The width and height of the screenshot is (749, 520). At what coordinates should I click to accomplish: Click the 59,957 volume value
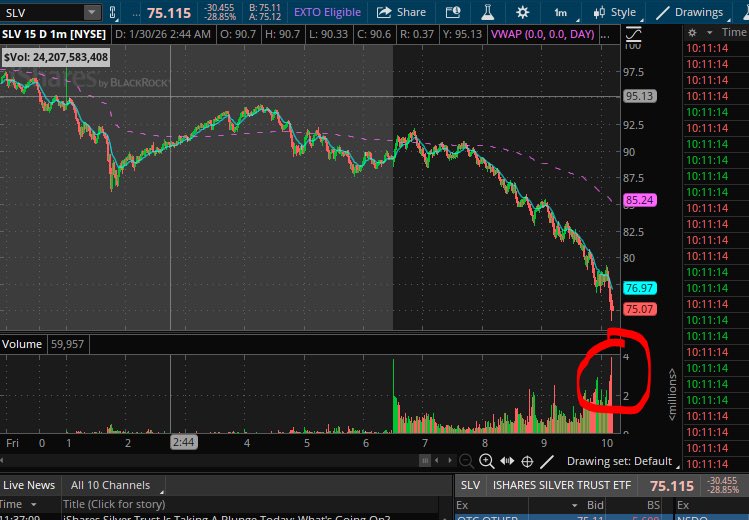pyautogui.click(x=67, y=344)
